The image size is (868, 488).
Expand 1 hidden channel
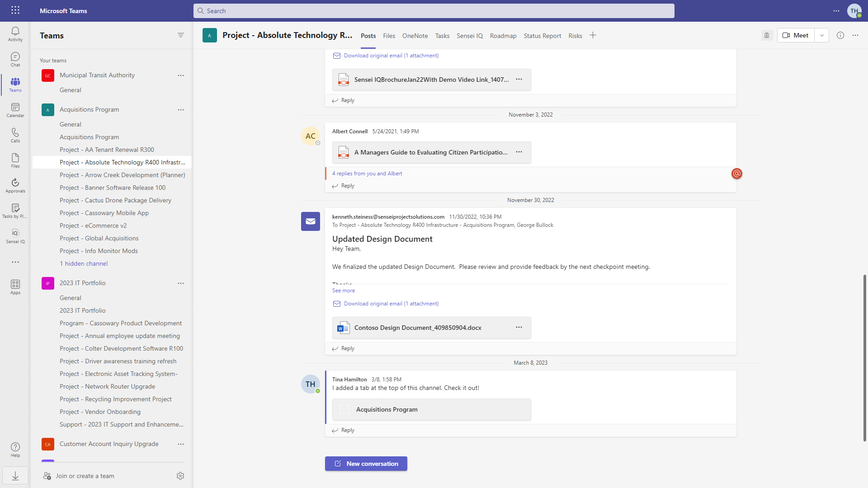pyautogui.click(x=84, y=263)
